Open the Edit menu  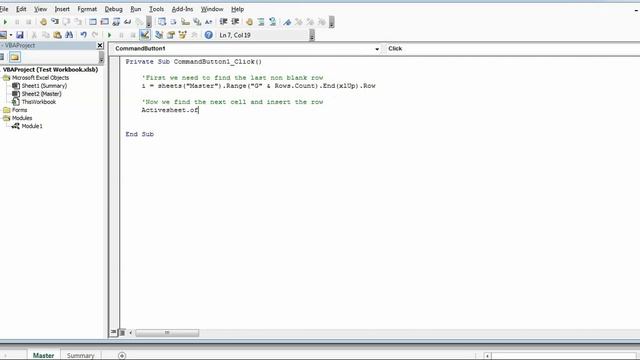pyautogui.click(x=21, y=9)
